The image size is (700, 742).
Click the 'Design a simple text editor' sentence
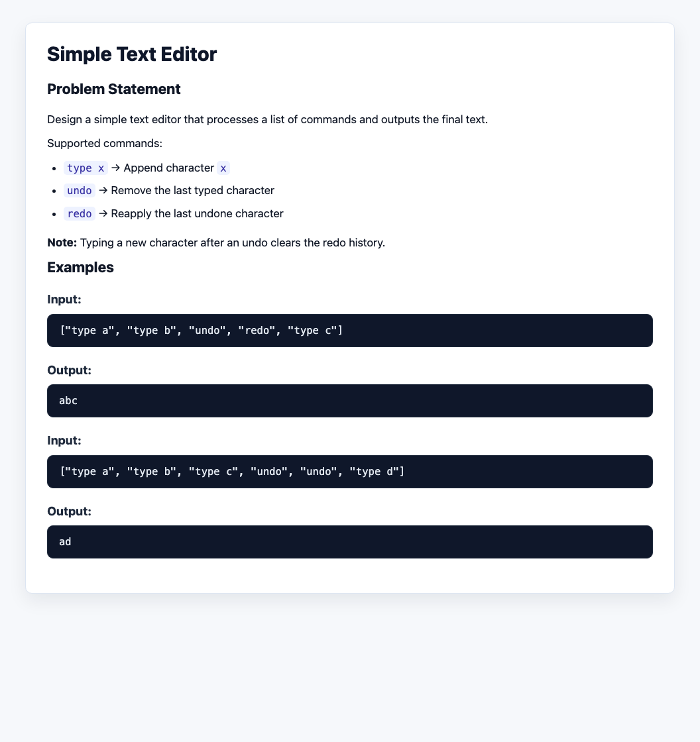click(268, 119)
